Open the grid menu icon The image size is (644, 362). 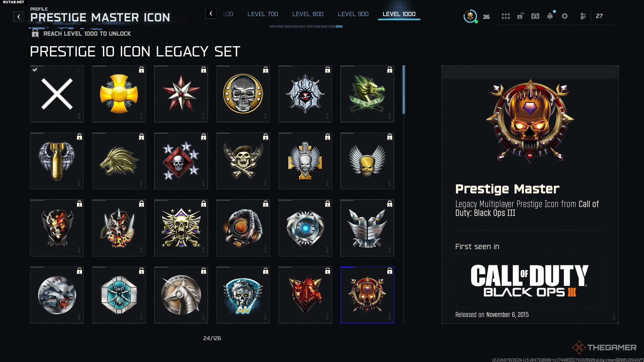pyautogui.click(x=506, y=16)
